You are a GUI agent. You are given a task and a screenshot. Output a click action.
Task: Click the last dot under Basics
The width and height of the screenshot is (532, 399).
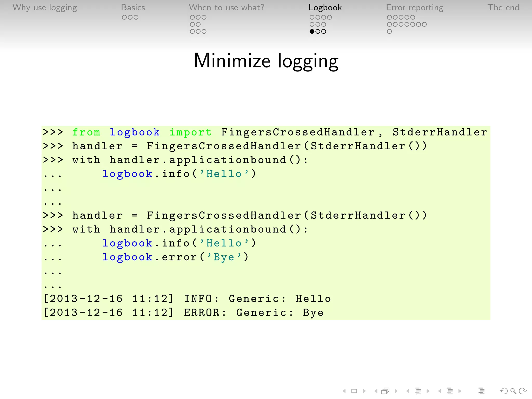(x=136, y=17)
